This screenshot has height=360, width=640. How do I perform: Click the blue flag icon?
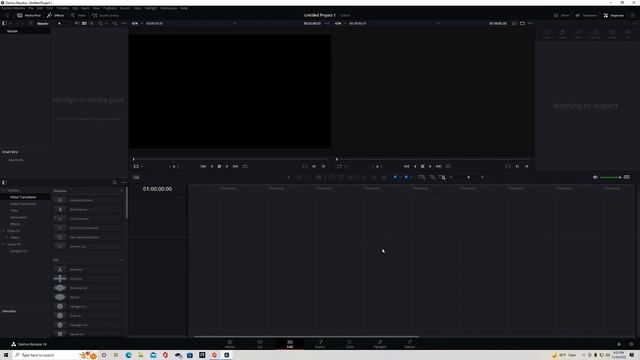395,177
